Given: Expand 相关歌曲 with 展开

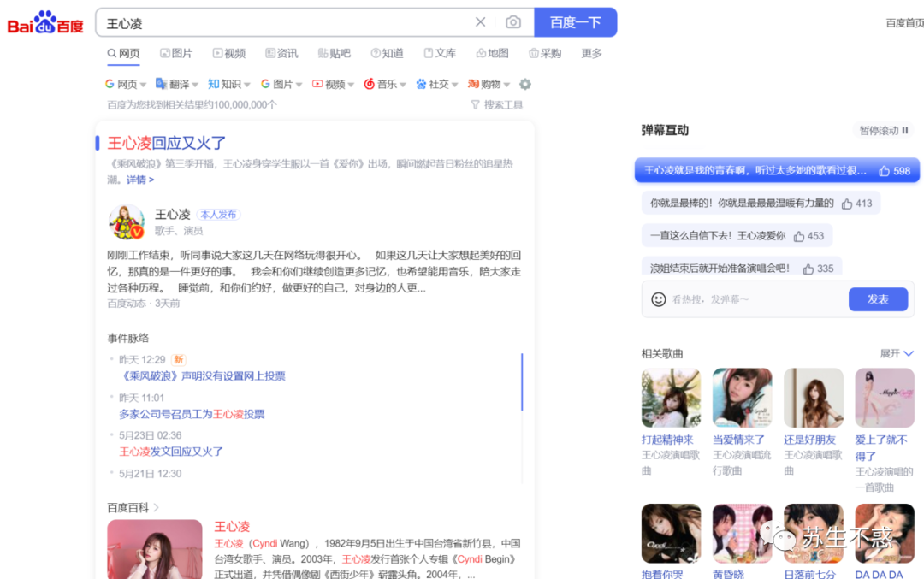Looking at the screenshot, I should tap(897, 353).
